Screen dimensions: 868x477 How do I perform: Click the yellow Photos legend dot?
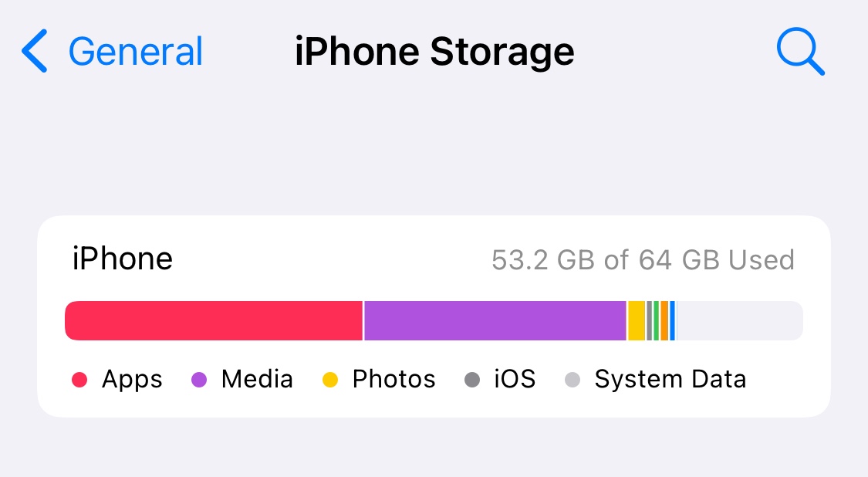(330, 380)
